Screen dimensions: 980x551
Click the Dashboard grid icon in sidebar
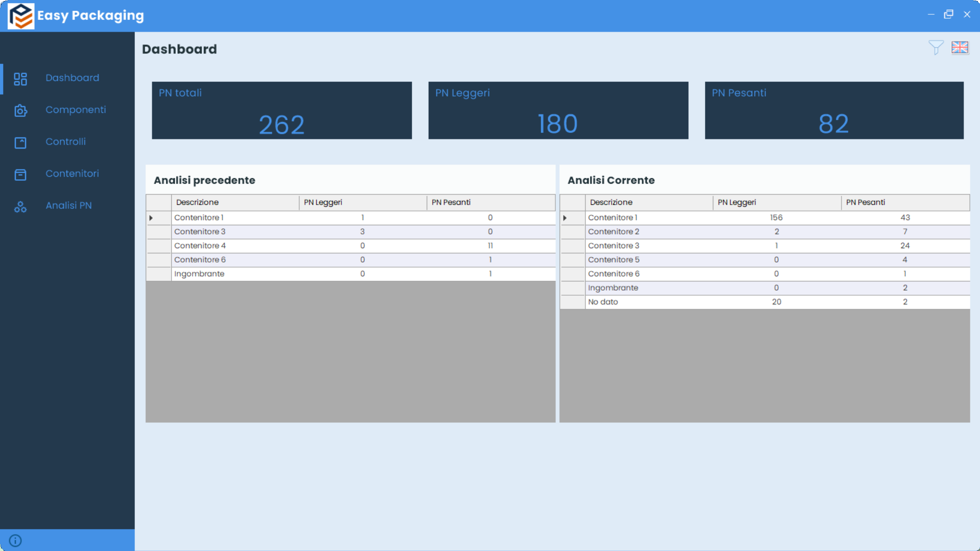[x=20, y=79]
